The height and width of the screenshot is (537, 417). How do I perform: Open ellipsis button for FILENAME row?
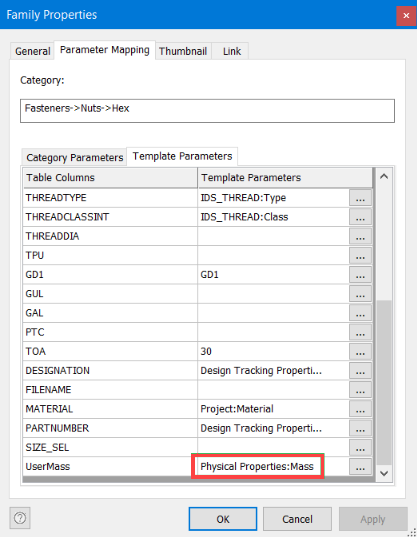click(x=360, y=390)
